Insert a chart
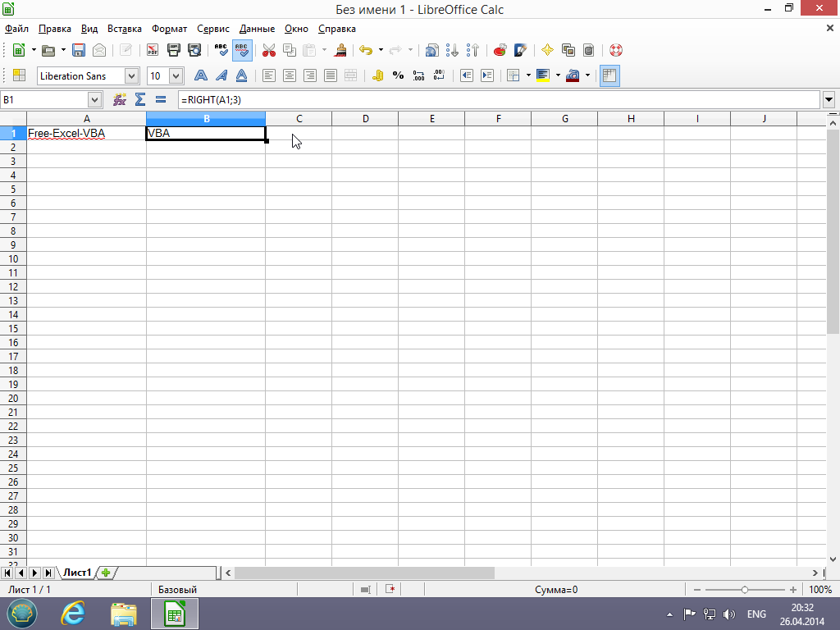840x630 pixels. (499, 50)
